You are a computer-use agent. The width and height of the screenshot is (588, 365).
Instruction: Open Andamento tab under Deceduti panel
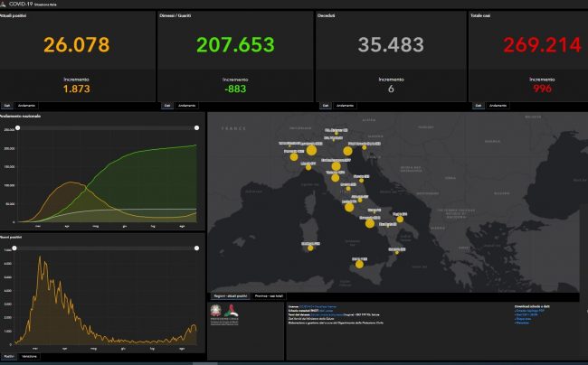click(345, 106)
